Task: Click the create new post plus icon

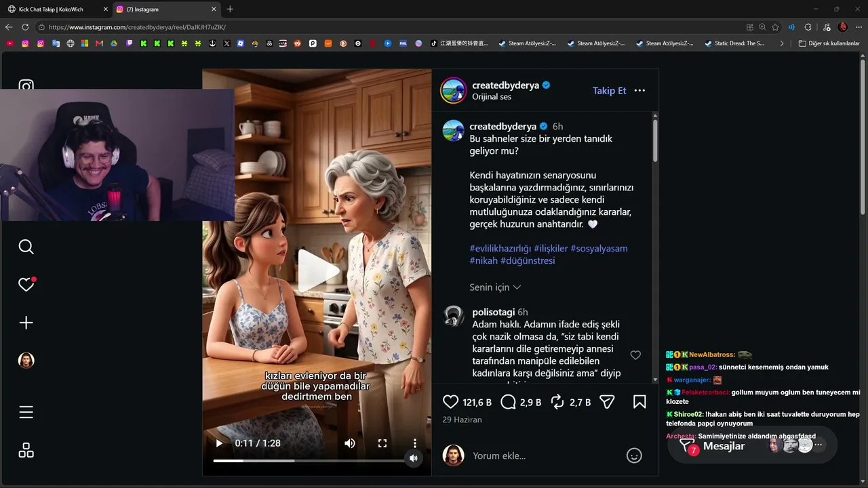Action: coord(26,323)
